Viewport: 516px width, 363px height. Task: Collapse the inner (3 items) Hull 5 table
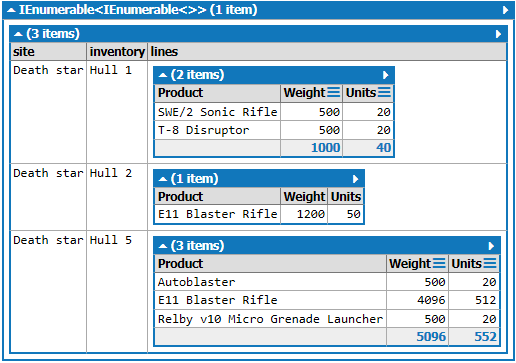163,246
